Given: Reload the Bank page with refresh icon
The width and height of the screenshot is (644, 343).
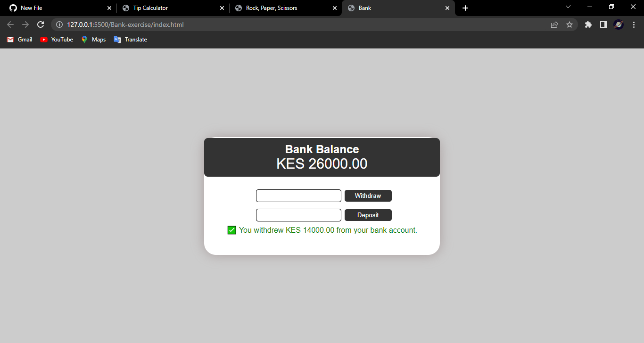Looking at the screenshot, I should [41, 24].
